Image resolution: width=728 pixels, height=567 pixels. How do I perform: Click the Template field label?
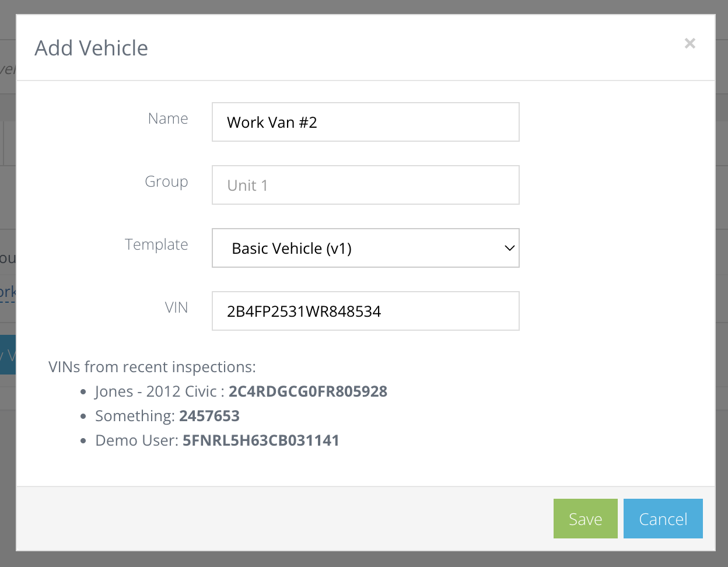click(156, 244)
